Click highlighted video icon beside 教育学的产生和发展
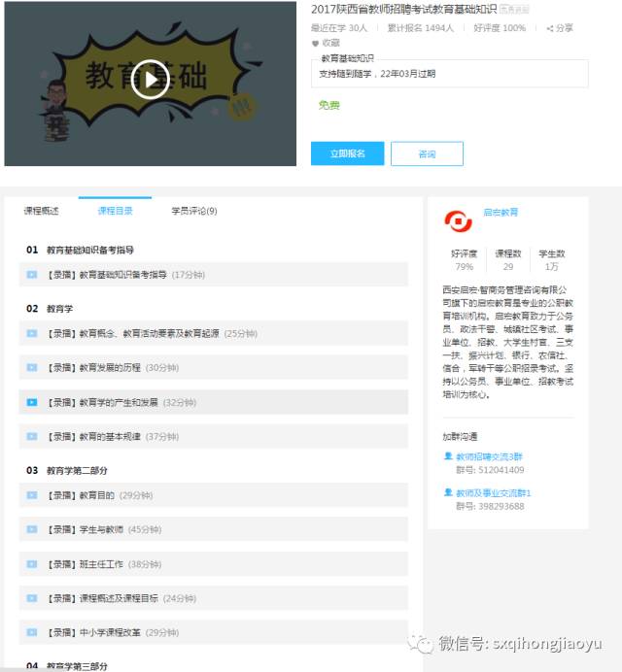The image size is (622, 672). coord(32,402)
